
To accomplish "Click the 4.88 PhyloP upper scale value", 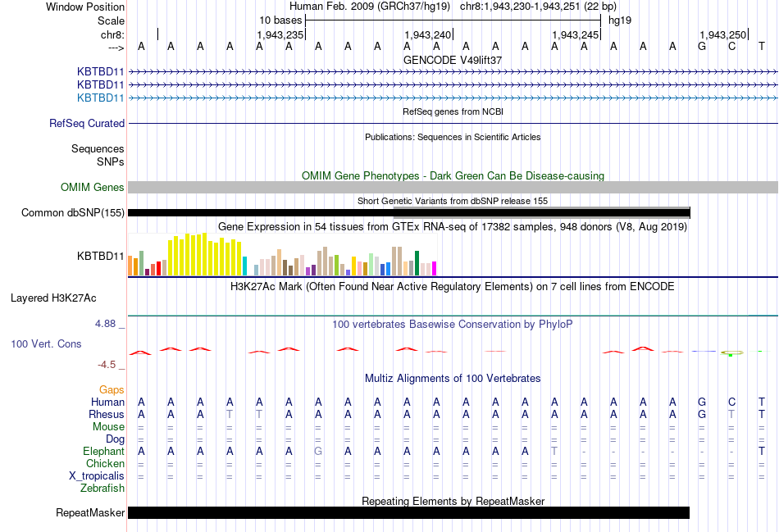I will pos(105,324).
